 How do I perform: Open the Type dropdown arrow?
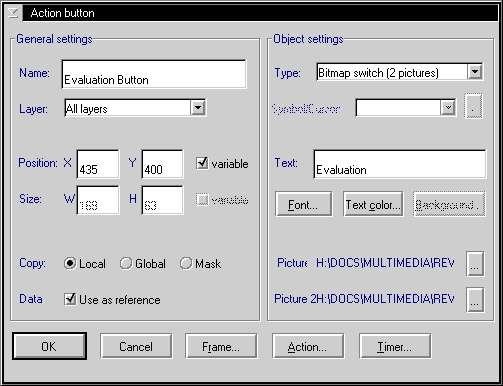(475, 71)
